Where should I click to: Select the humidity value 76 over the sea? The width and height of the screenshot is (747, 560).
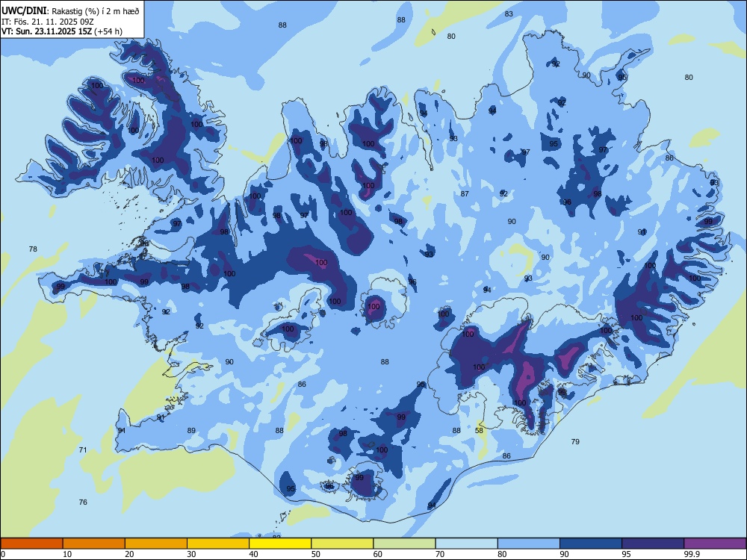(83, 503)
